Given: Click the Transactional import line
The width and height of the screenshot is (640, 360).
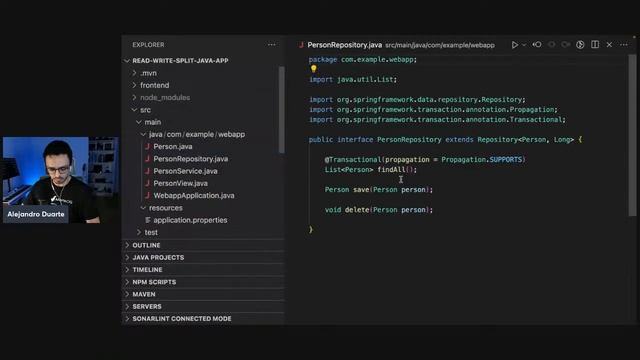Looking at the screenshot, I should click(x=437, y=120).
